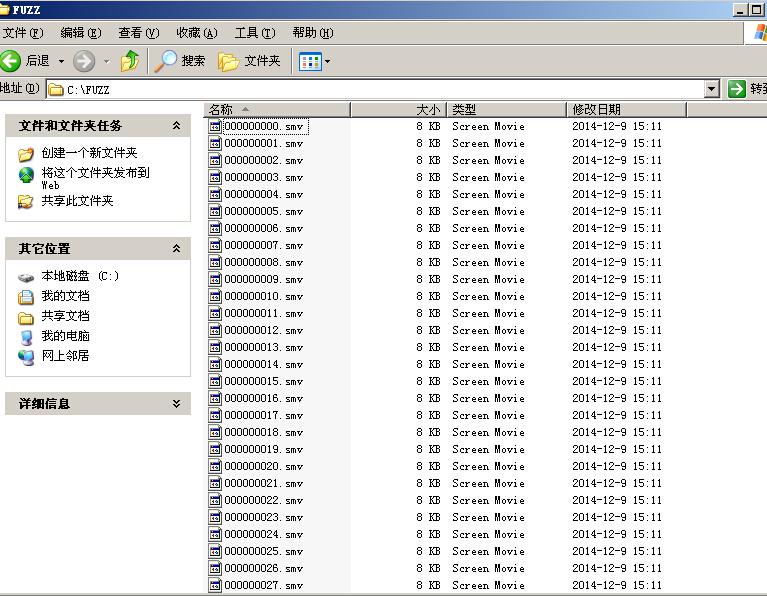
Task: Open the Forward button history dropdown
Action: pos(107,62)
